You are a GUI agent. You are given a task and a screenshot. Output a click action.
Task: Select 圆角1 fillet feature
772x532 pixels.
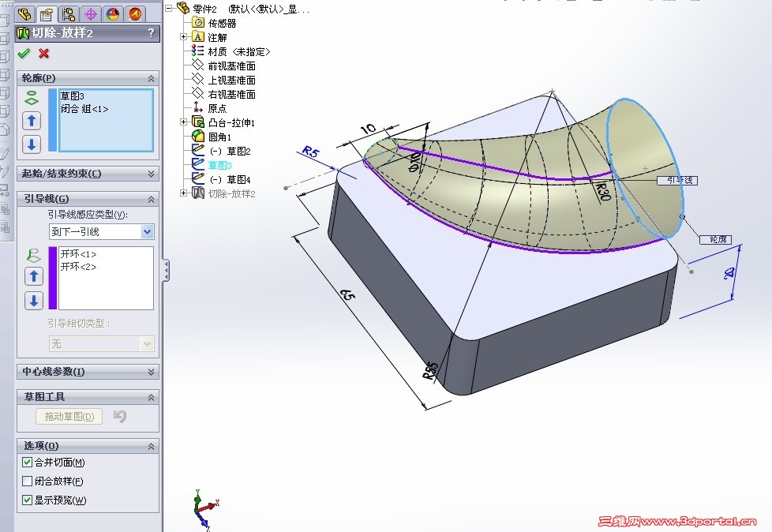point(219,137)
